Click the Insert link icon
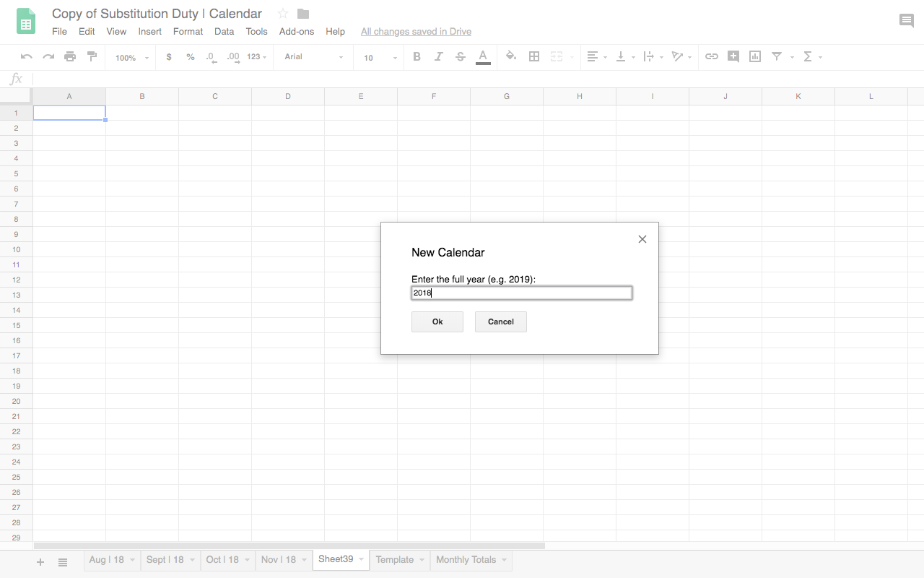Screen dimensions: 924x578 [x=712, y=56]
